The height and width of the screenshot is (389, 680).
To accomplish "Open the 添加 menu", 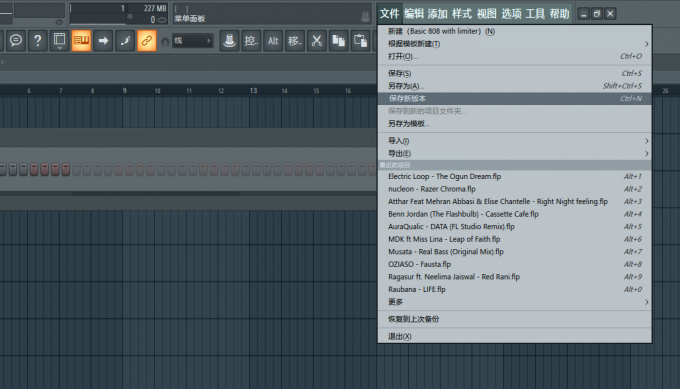I will (437, 14).
